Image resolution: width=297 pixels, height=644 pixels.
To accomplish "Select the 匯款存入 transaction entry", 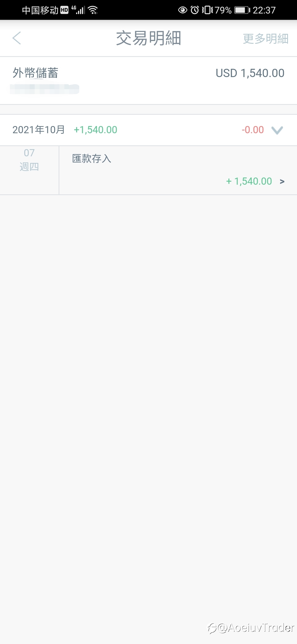I will point(178,170).
